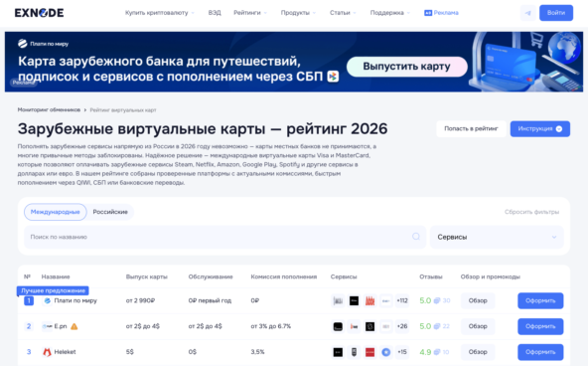Click the reviews icon next to 10
The image size is (588, 366).
(x=437, y=352)
